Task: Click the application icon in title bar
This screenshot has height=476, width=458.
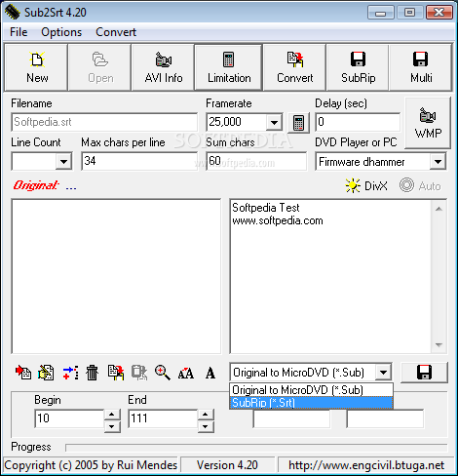Action: [x=12, y=12]
